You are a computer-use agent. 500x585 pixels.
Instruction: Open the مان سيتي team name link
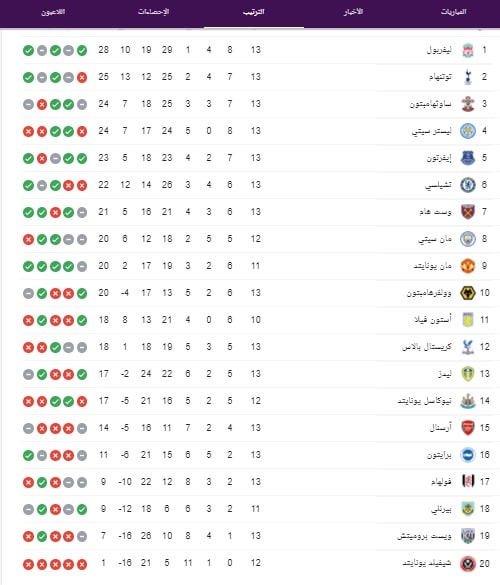pyautogui.click(x=435, y=239)
